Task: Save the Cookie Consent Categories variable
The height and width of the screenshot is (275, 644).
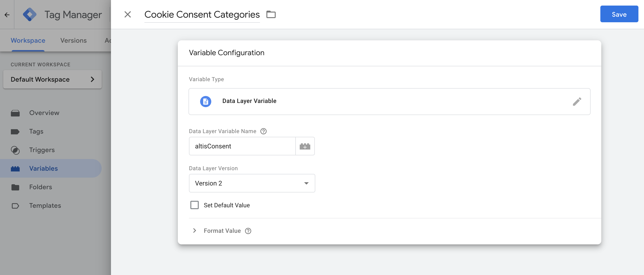Action: pyautogui.click(x=619, y=14)
